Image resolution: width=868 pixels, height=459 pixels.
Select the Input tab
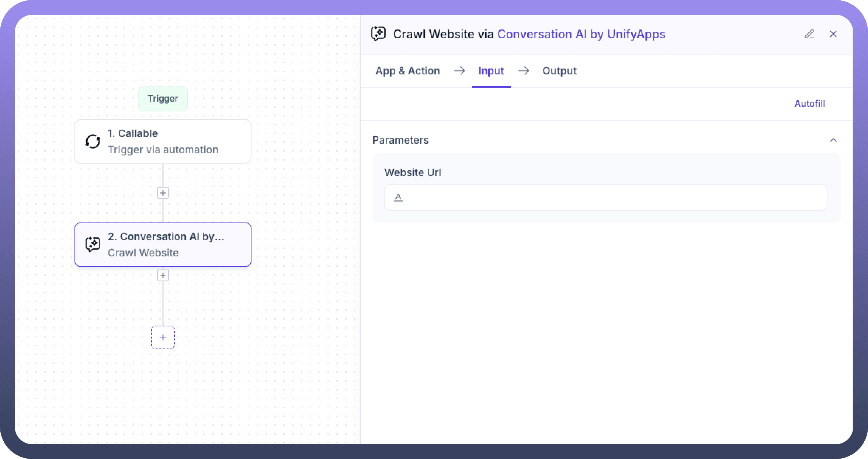click(491, 71)
